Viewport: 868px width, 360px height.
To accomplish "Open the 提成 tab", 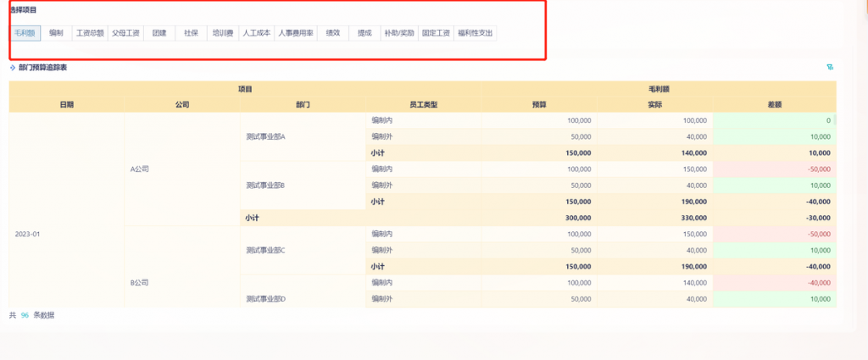I will [x=364, y=33].
